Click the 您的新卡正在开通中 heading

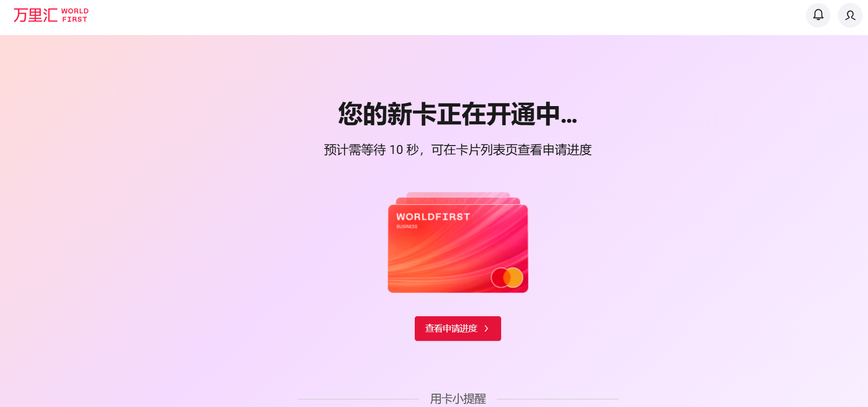tap(458, 114)
